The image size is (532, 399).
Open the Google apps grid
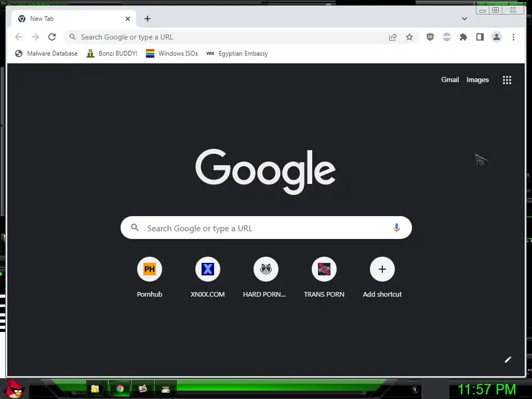point(507,80)
